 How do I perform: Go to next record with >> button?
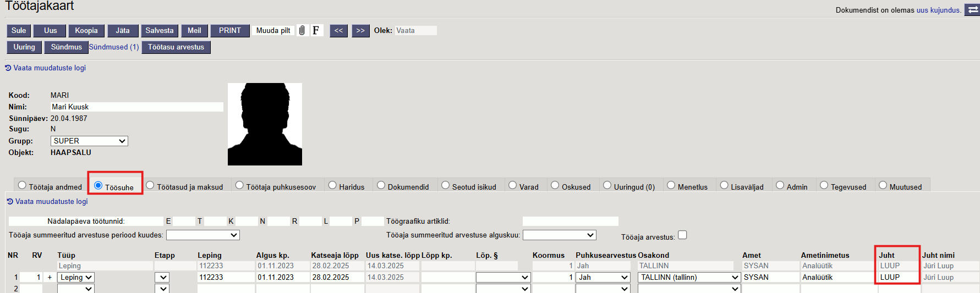tap(360, 31)
